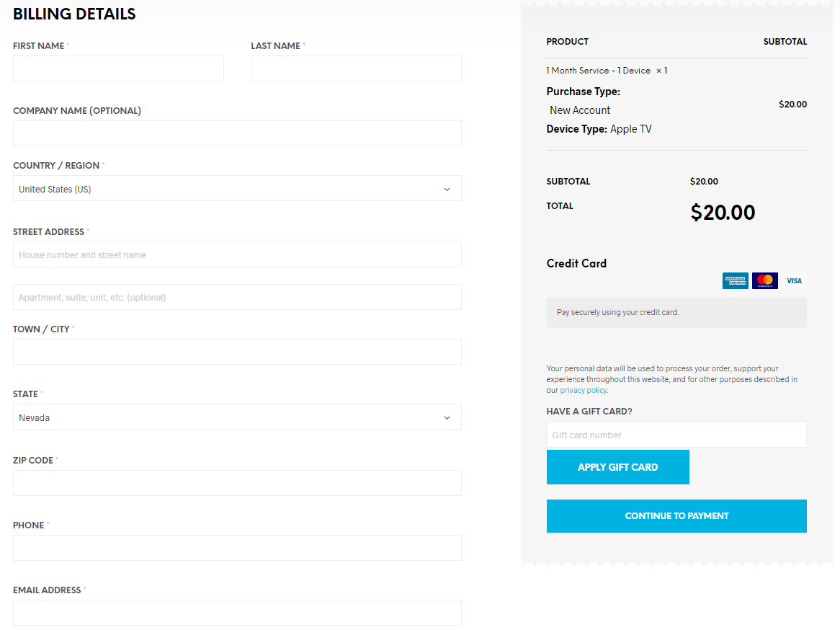This screenshot has height=630, width=840.
Task: Select the Email Address input field
Action: (237, 613)
